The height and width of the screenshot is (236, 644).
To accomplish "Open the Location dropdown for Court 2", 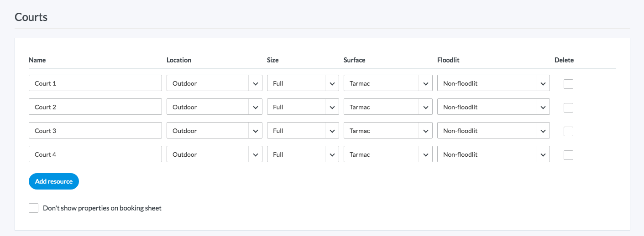I will [214, 107].
